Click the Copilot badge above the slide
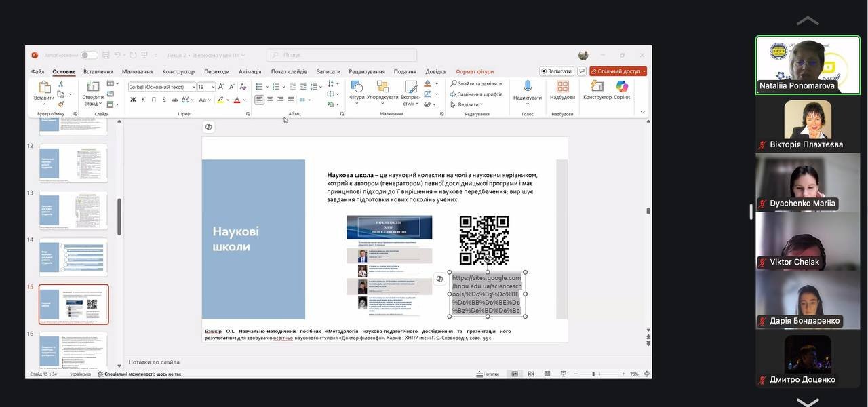This screenshot has width=868, height=407. tap(208, 127)
